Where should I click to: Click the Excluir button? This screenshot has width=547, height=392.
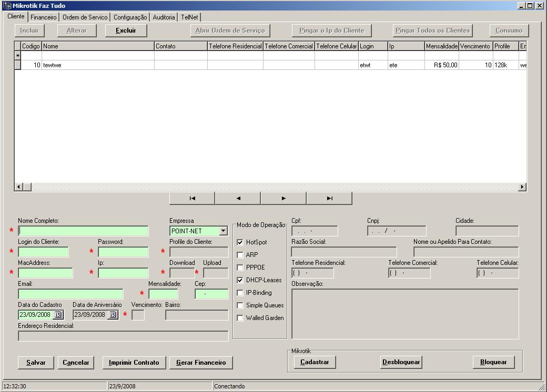point(126,30)
